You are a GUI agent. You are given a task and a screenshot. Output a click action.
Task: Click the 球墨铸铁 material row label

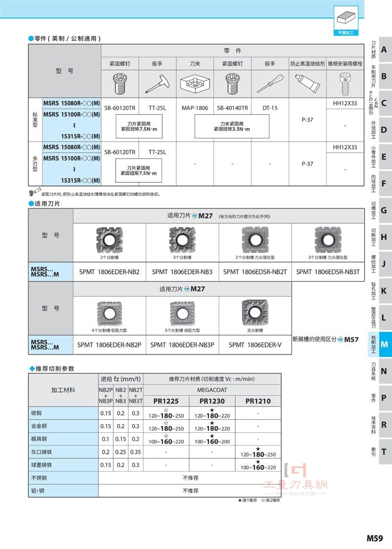41,465
